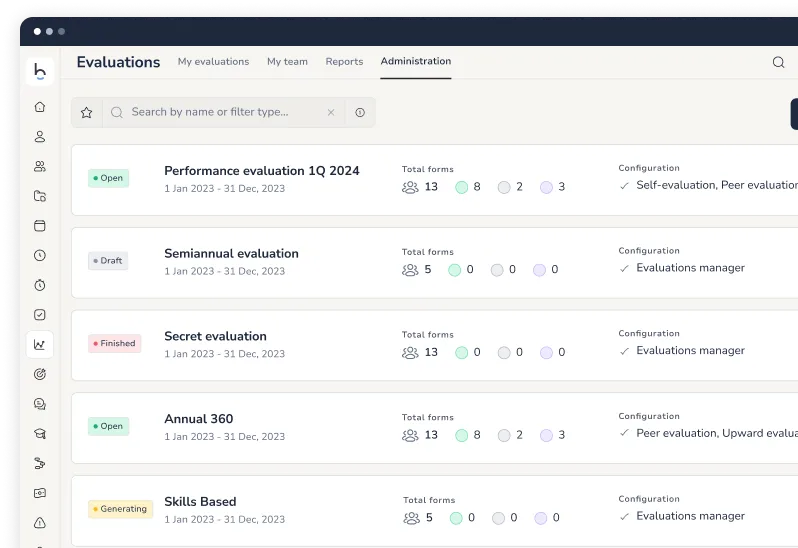Select the Administration tab

416,61
